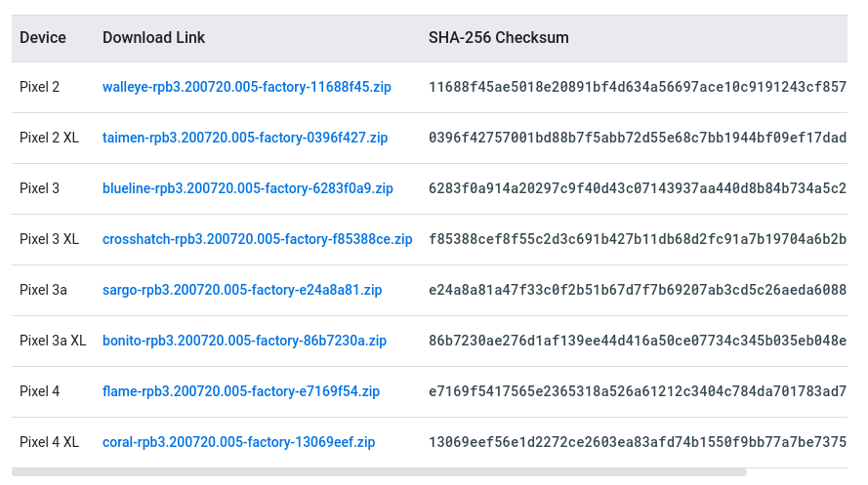The height and width of the screenshot is (485, 868).
Task: Open the coral-rpb3 factory zip link
Action: click(238, 442)
